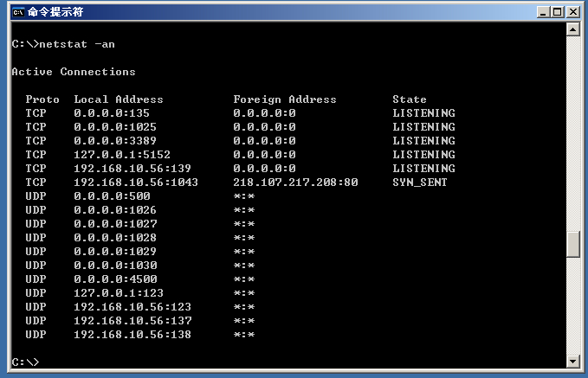Viewport: 588px width, 378px height.
Task: Minimize the command prompt window
Action: pyautogui.click(x=543, y=12)
